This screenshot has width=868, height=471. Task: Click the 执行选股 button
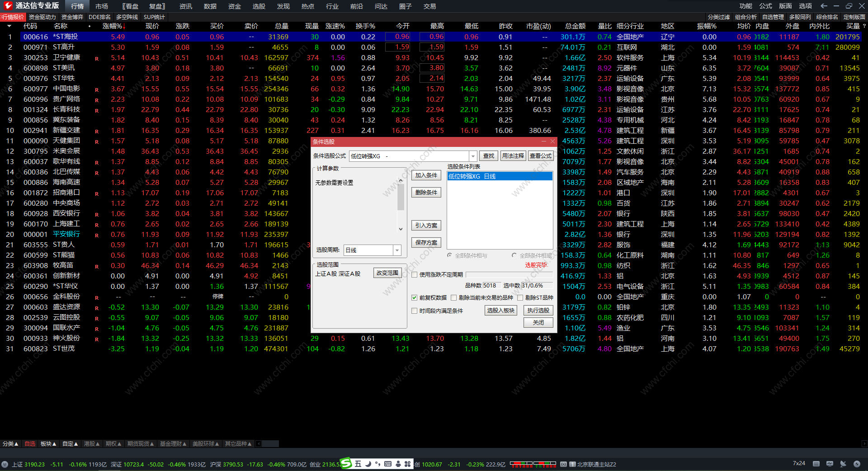[538, 311]
